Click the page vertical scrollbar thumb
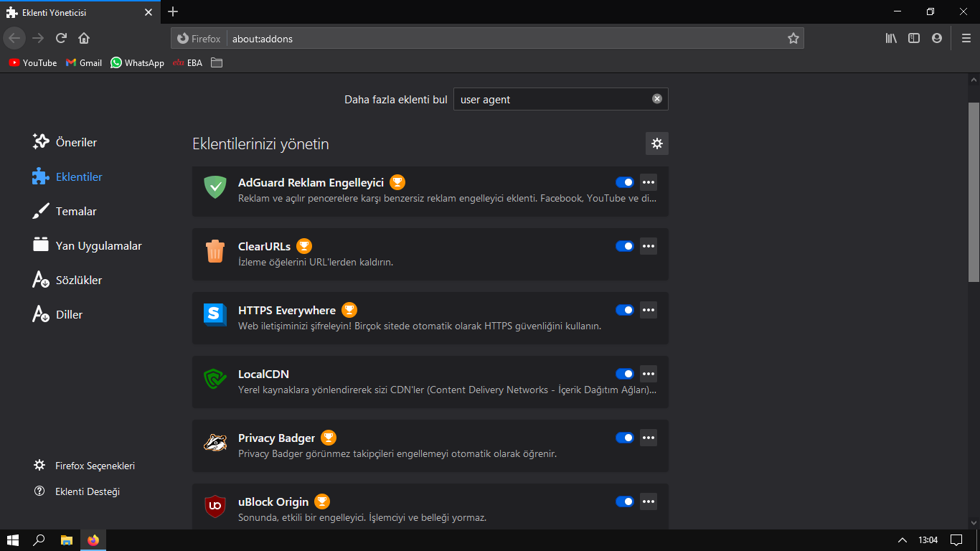The width and height of the screenshot is (980, 551). (x=974, y=192)
